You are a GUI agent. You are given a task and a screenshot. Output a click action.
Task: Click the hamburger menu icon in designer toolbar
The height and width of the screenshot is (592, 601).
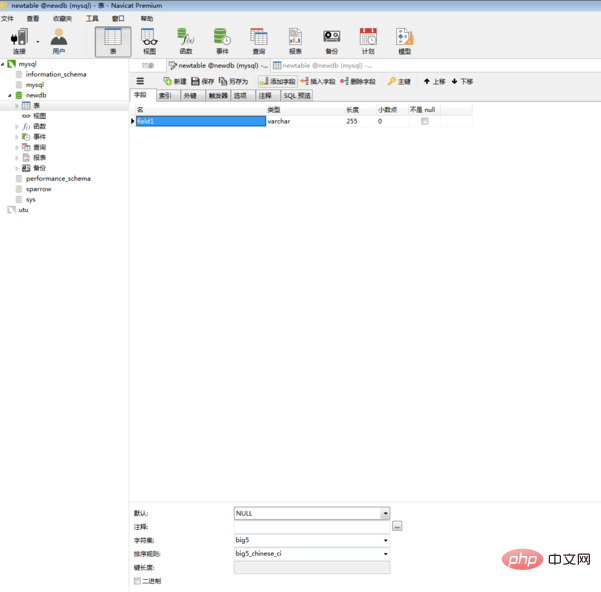140,81
